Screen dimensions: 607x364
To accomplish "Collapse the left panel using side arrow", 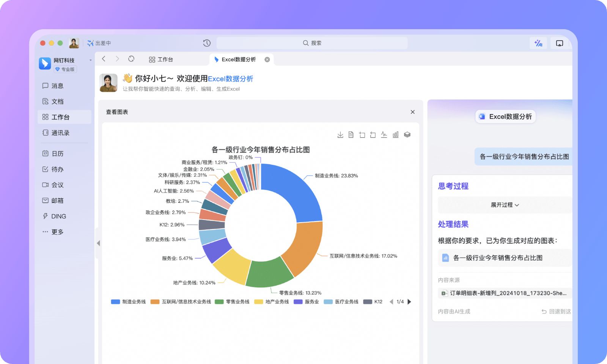I will pyautogui.click(x=98, y=243).
